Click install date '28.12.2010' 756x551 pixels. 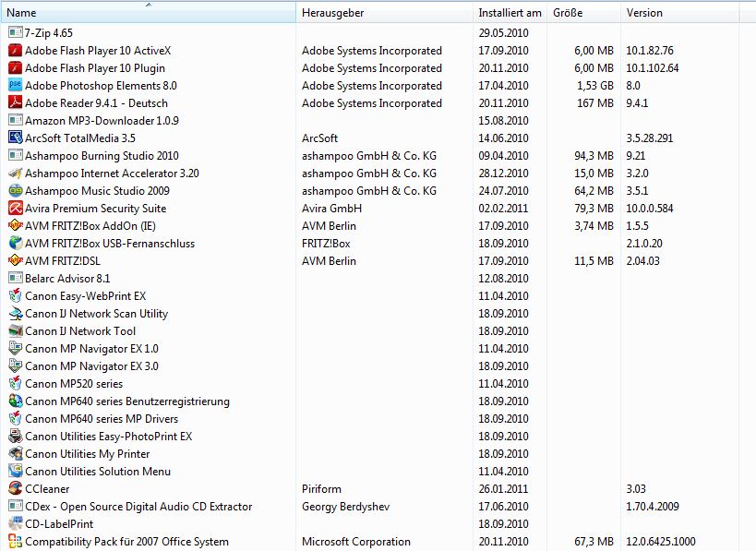coord(503,174)
